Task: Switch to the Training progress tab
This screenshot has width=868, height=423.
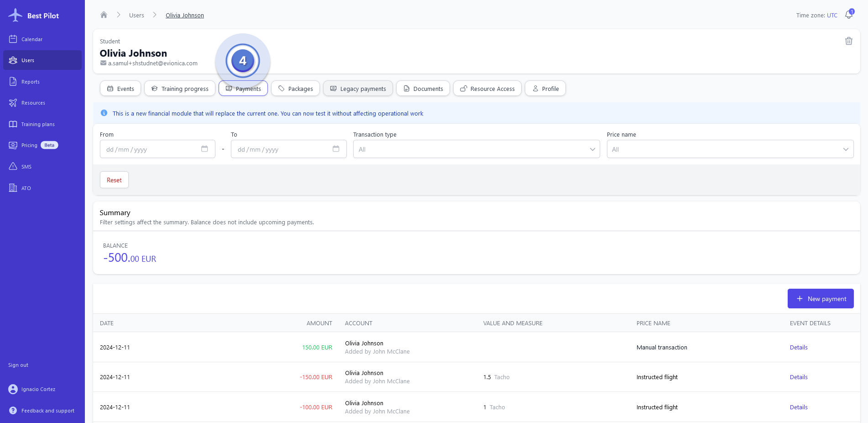Action: tap(180, 89)
